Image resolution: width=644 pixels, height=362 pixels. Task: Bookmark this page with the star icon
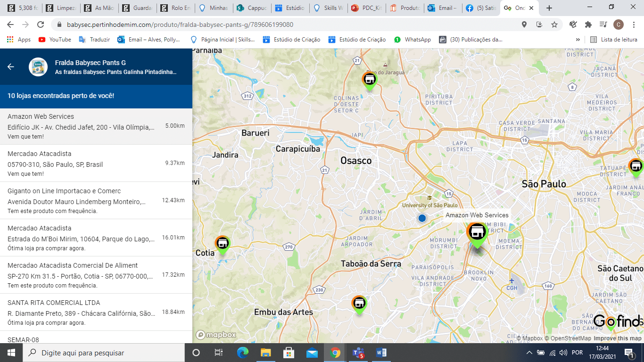coord(554,25)
